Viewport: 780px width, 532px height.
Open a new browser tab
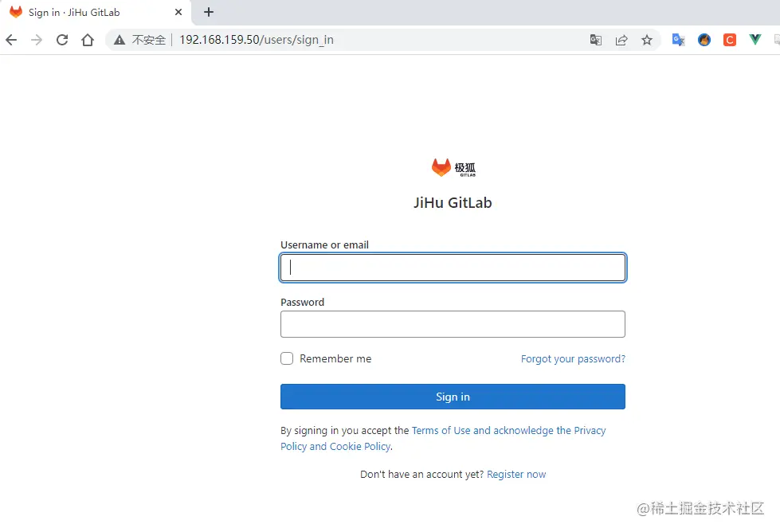click(209, 12)
